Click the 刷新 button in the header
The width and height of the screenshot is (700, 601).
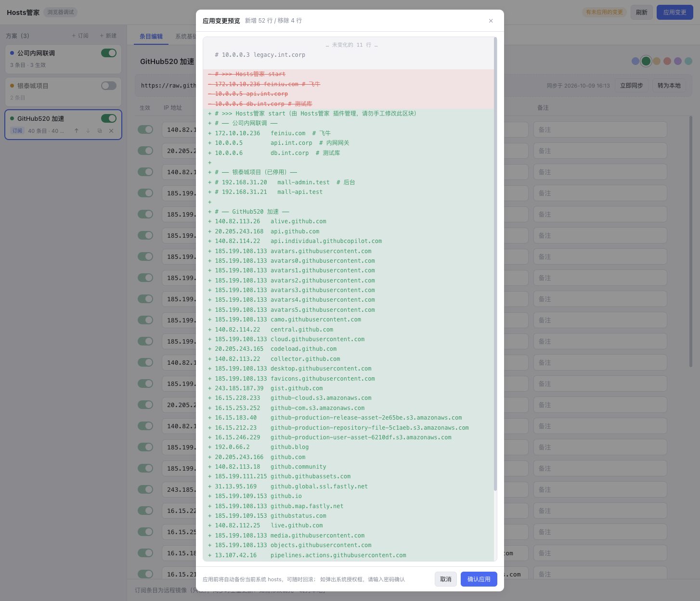coord(642,13)
